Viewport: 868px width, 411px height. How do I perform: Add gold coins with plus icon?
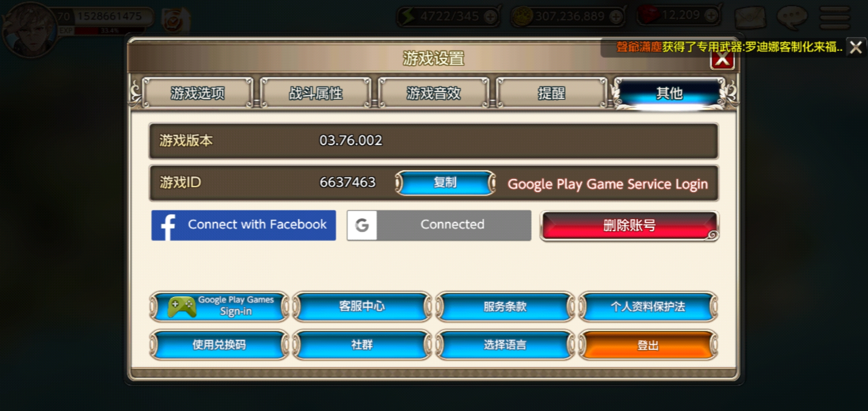click(616, 16)
